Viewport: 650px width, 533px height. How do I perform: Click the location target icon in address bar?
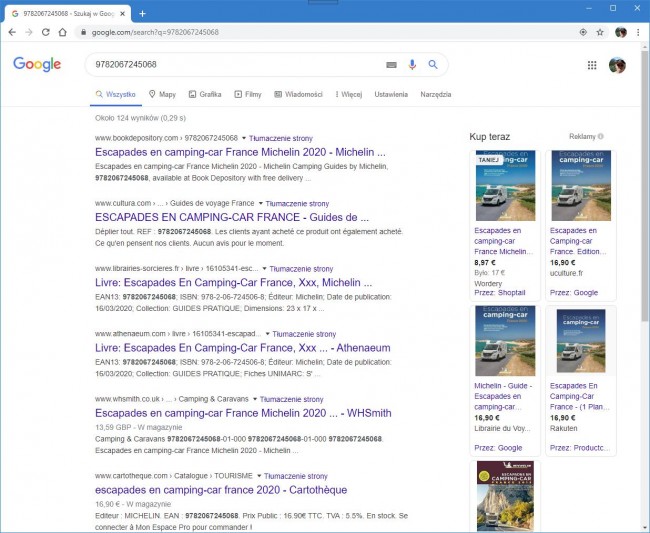583,32
